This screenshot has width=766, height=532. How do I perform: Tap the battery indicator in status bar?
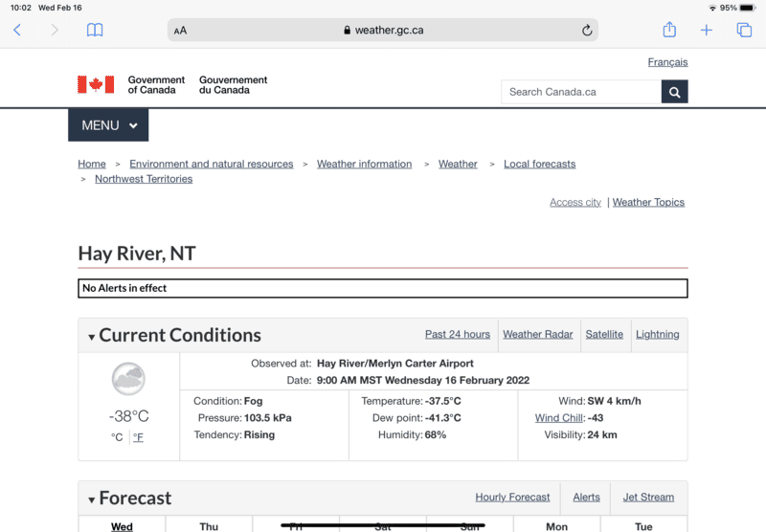click(748, 8)
